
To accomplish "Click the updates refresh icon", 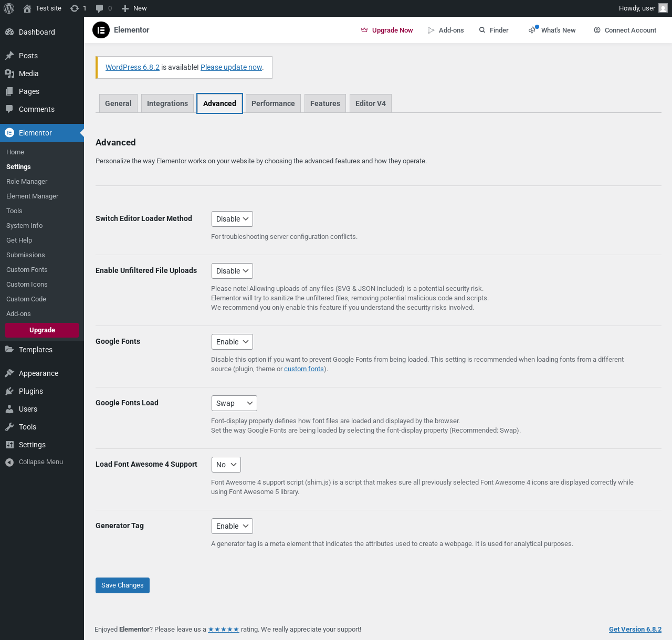I will click(75, 8).
